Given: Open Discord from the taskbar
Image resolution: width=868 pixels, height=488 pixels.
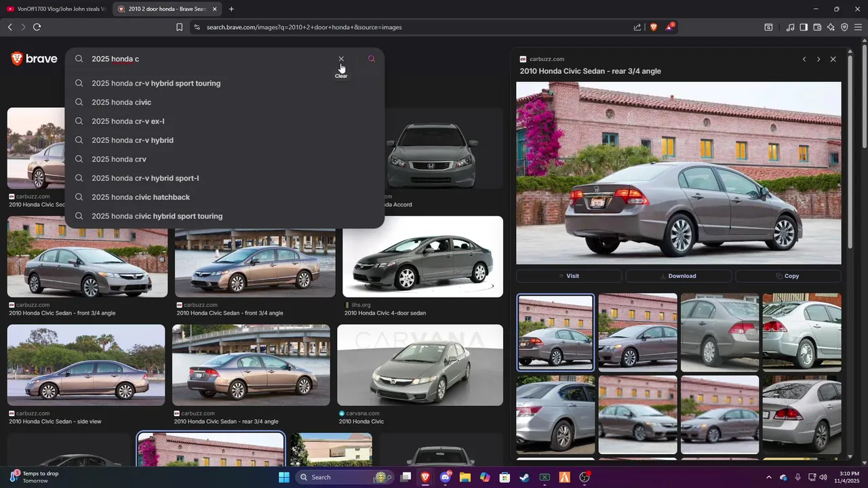Looking at the screenshot, I should point(446,477).
